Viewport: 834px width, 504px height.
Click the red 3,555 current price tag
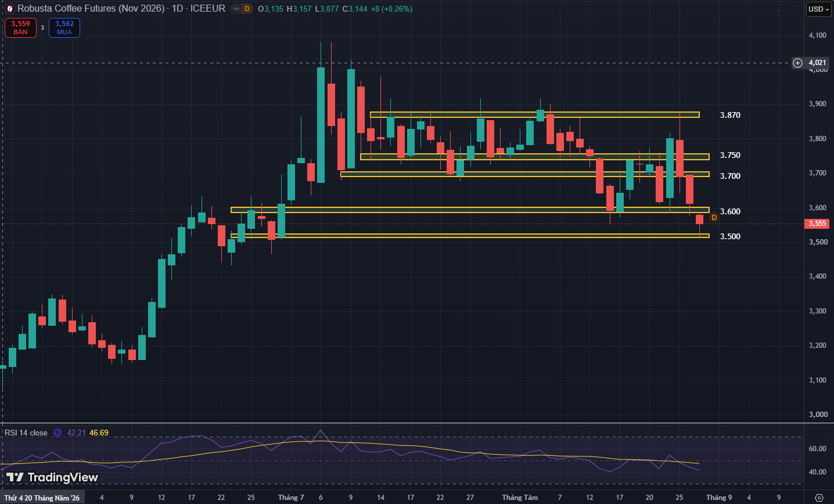pyautogui.click(x=817, y=224)
